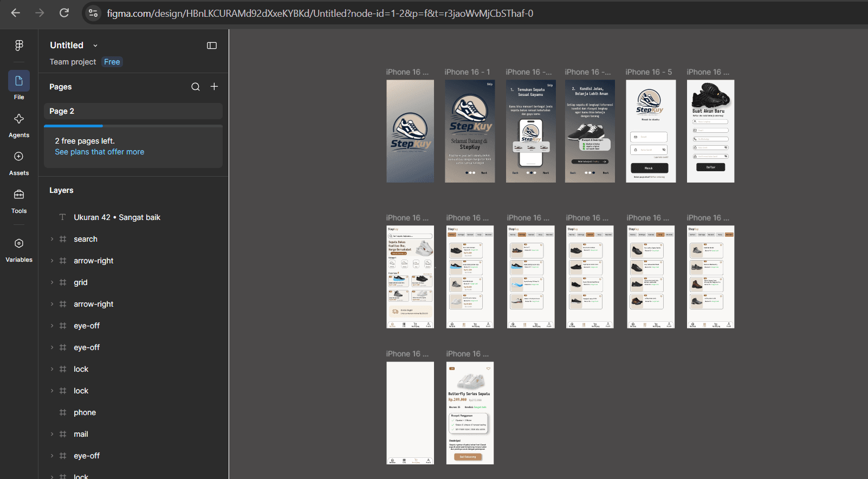The height and width of the screenshot is (479, 868).
Task: Go back in the browser
Action: click(x=16, y=13)
